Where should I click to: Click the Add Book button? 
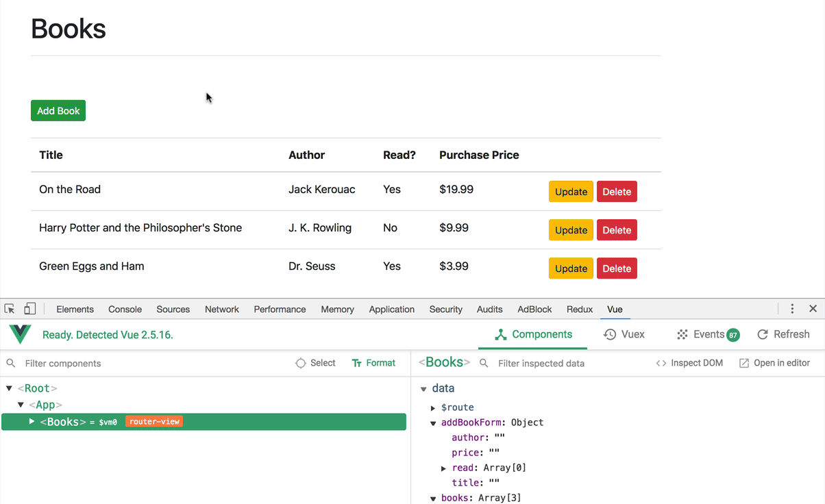(x=58, y=110)
